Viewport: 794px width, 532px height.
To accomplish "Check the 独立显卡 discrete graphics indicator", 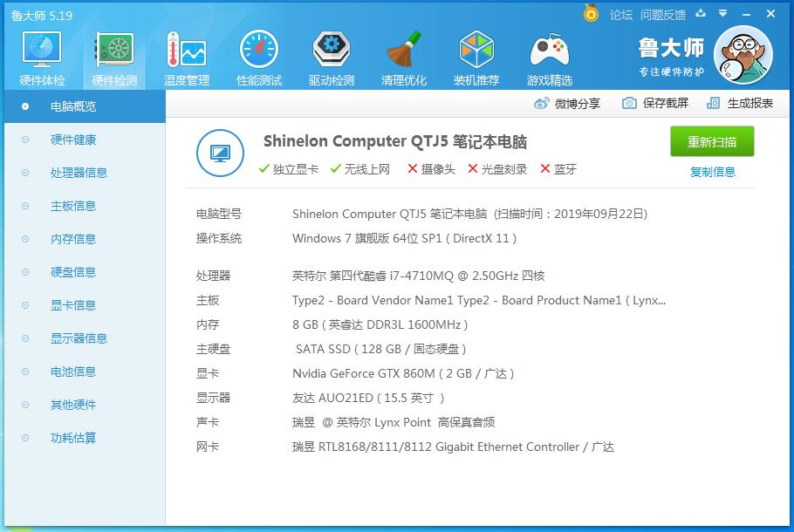I will pos(282,169).
